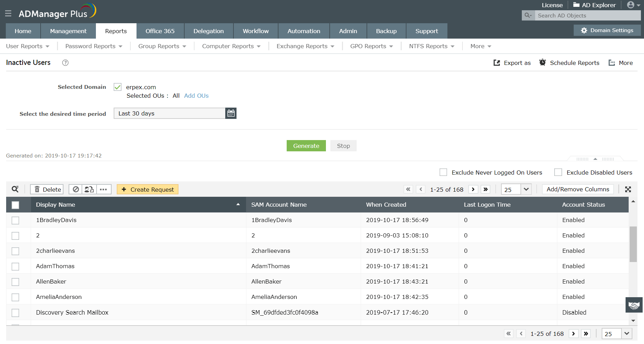Expand the User Reports menu
Viewport: 644px width, 344px height.
[x=28, y=46]
